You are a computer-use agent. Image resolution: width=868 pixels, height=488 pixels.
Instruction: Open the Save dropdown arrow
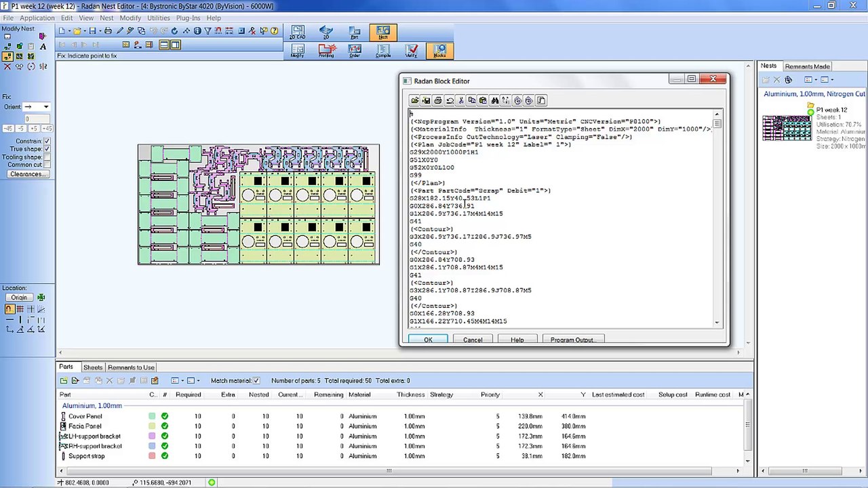(x=100, y=31)
